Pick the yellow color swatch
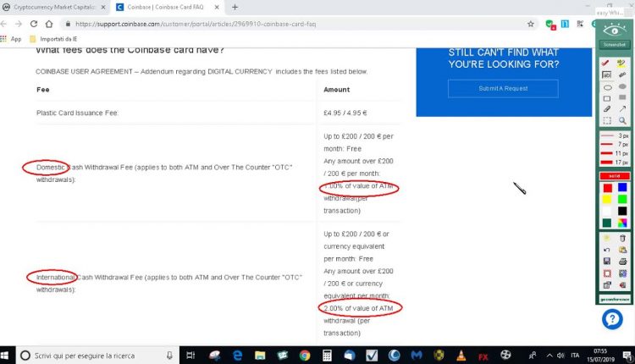Image resolution: width=635 pixels, height=364 pixels. tap(607, 200)
